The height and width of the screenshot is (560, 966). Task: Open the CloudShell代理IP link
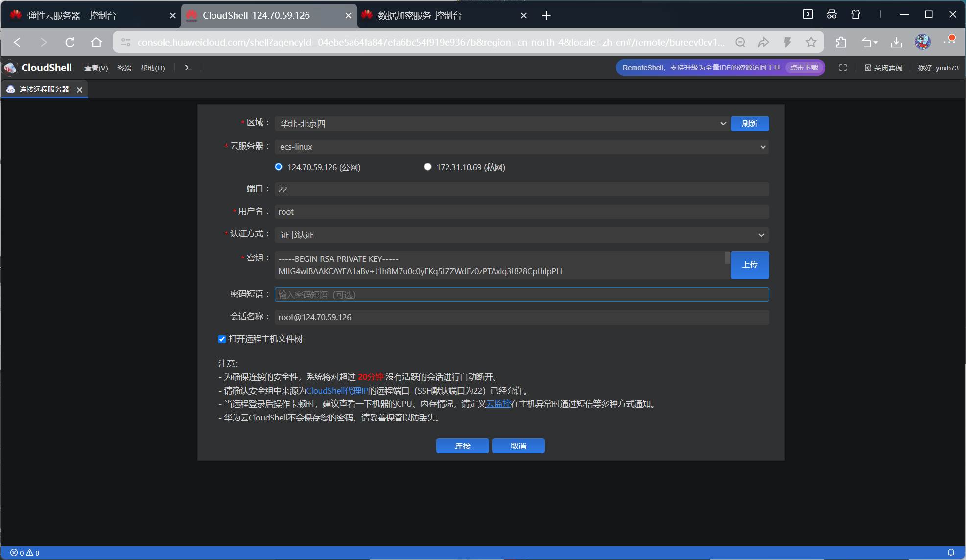point(337,391)
